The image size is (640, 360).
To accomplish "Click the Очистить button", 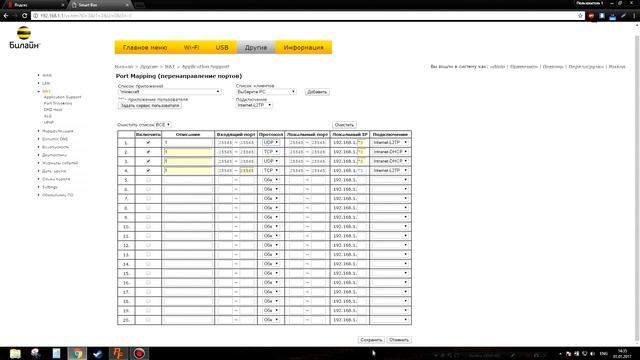I will point(344,125).
